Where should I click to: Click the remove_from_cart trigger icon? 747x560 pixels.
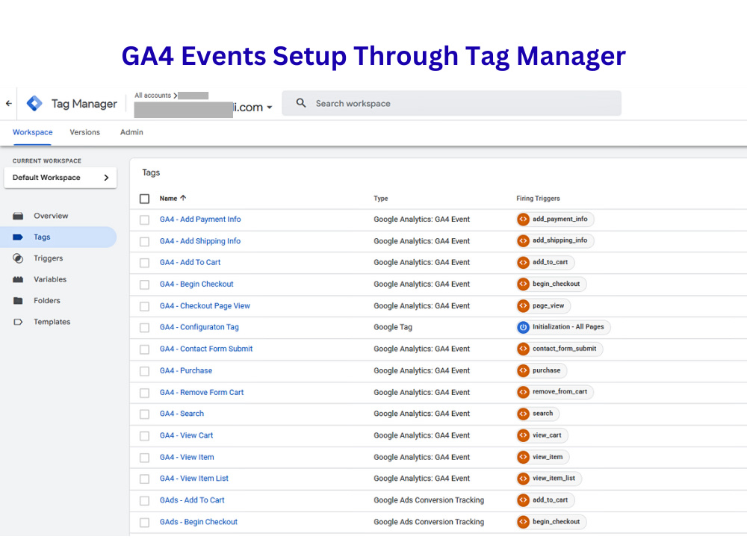[x=523, y=392]
